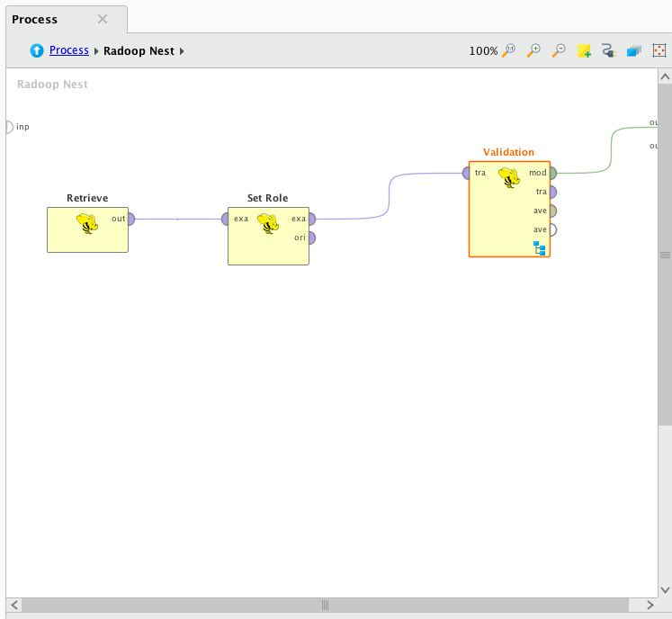The image size is (672, 619).
Task: Click the Set Role ori output port
Action: (x=310, y=238)
